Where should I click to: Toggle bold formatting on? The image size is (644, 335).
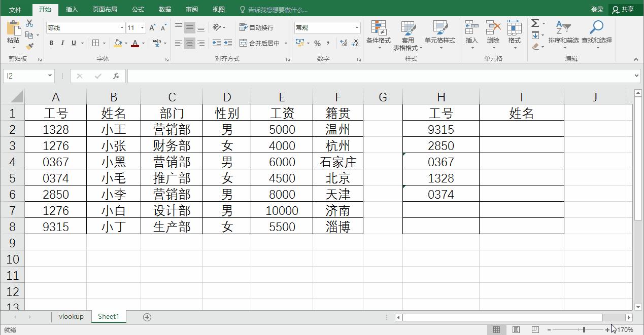(x=51, y=43)
